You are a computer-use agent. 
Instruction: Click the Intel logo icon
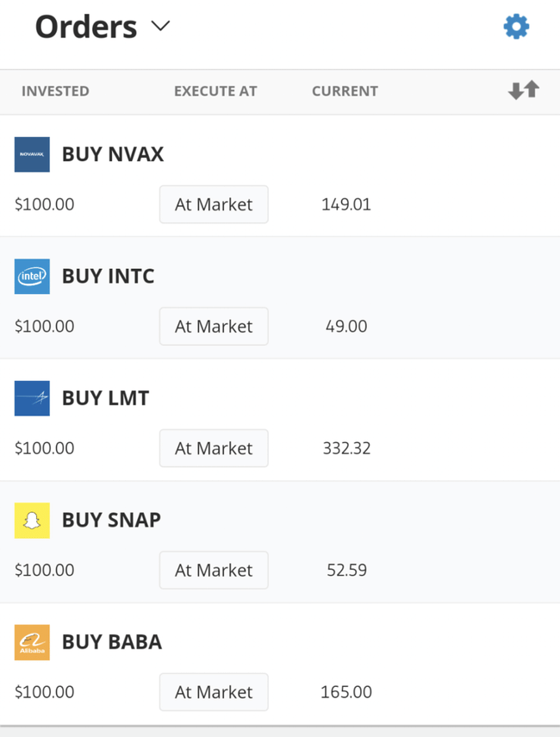(x=32, y=277)
